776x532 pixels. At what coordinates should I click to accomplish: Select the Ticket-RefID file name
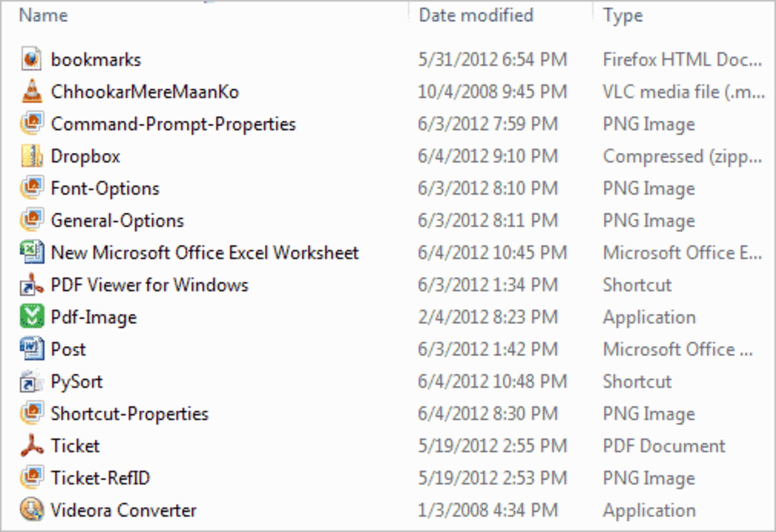[x=100, y=478]
